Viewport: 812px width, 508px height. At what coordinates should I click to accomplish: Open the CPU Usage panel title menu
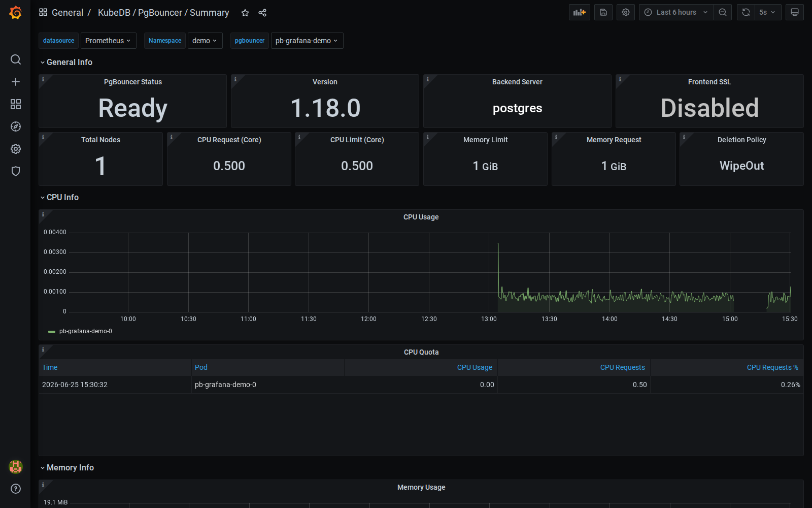point(421,217)
